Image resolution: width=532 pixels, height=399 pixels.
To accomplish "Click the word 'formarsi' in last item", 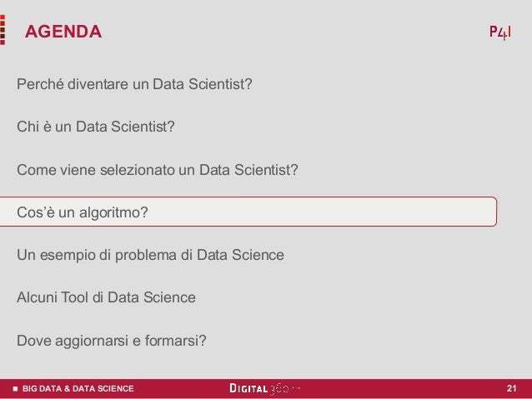I will point(176,341).
